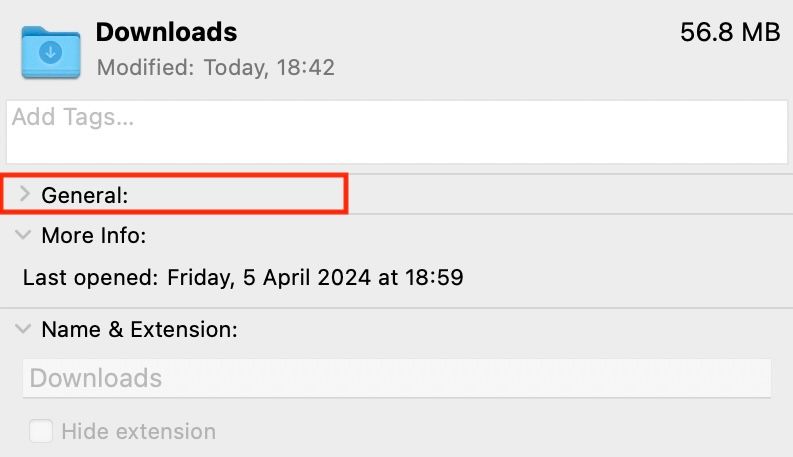
Task: Collapse the More Info disclosure triangle
Action: 24,236
